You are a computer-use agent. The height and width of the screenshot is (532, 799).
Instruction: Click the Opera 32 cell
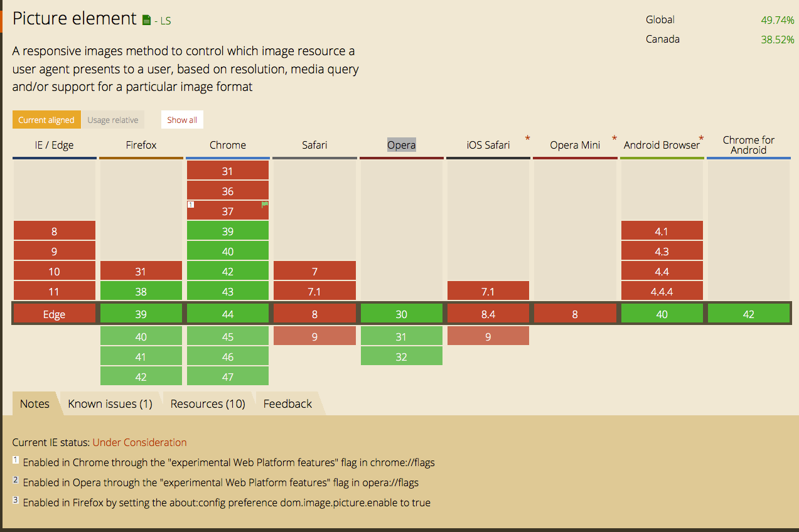pos(402,356)
